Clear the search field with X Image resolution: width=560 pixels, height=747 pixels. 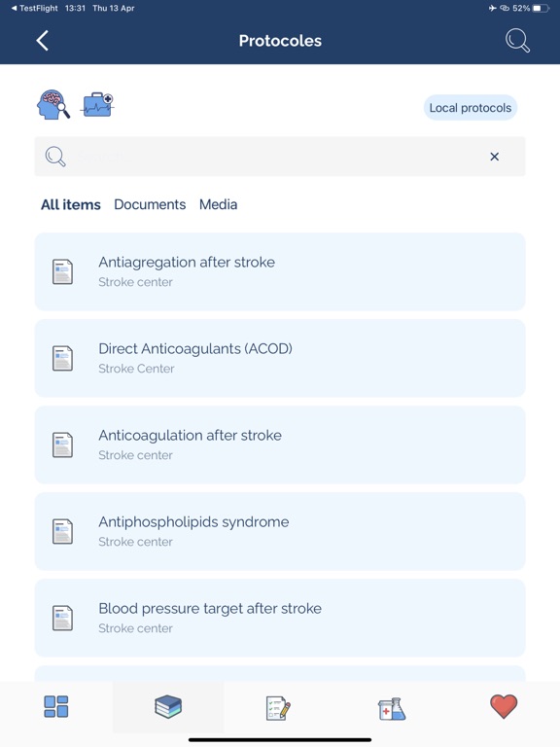[494, 157]
